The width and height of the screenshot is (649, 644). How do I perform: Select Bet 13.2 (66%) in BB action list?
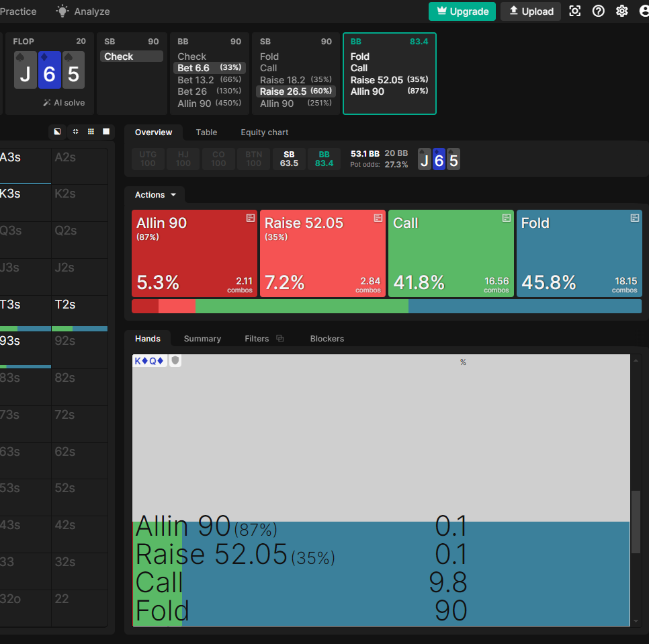coord(210,79)
